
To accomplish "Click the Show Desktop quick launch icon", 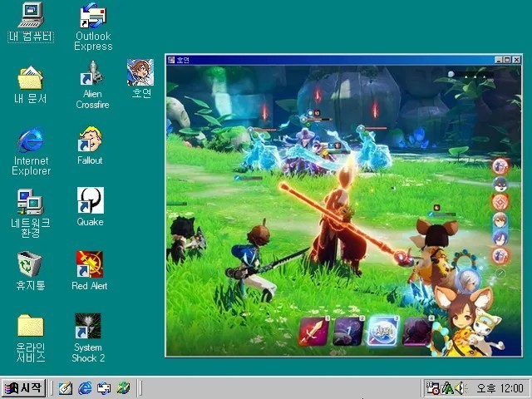I will click(66, 388).
